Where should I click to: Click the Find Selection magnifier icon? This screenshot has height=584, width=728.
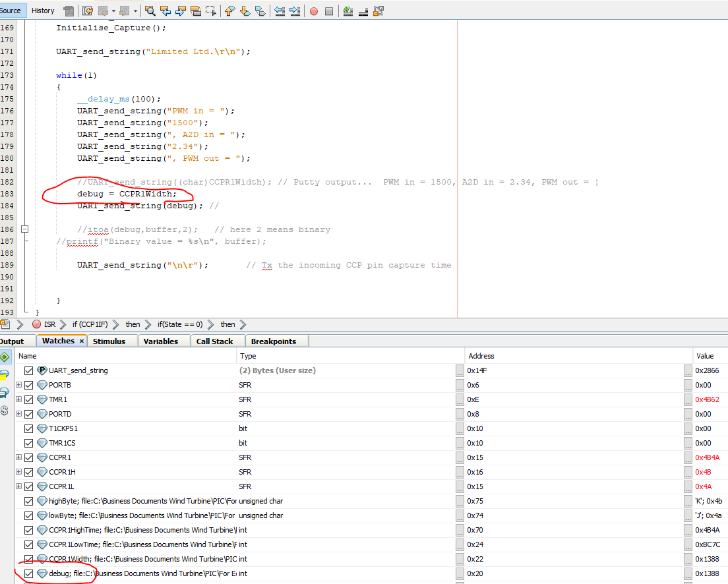[x=150, y=11]
